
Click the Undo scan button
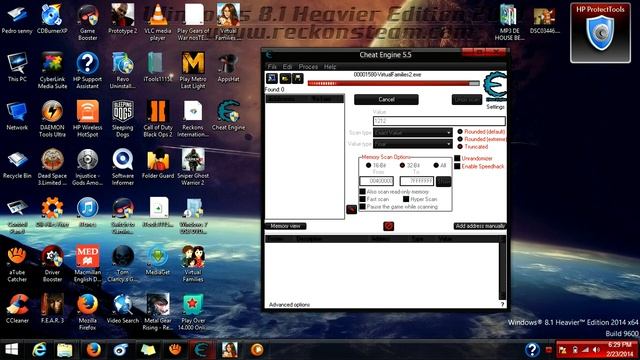[467, 99]
